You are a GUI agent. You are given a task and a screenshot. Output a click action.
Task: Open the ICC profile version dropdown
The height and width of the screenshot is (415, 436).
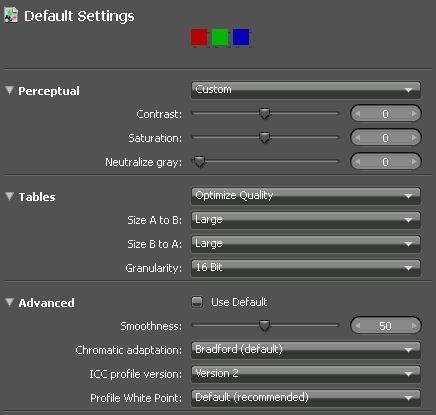tap(306, 374)
